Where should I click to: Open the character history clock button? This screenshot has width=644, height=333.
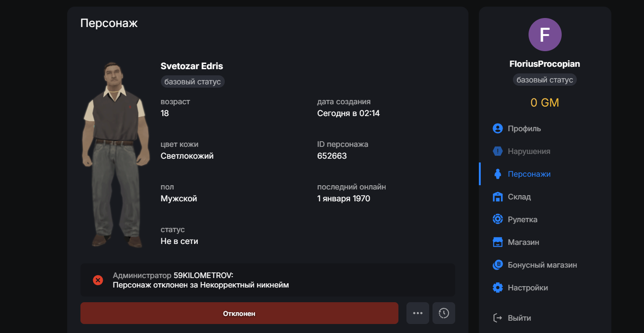[444, 313]
